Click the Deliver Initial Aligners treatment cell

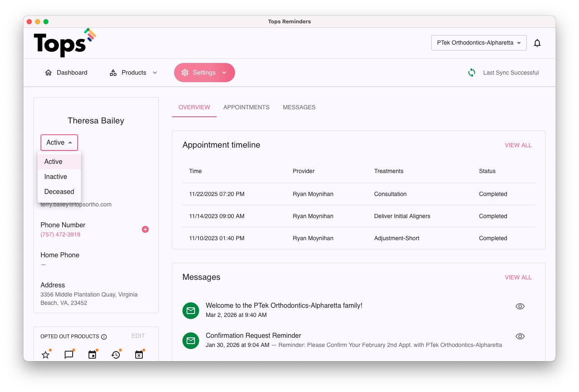(x=402, y=216)
